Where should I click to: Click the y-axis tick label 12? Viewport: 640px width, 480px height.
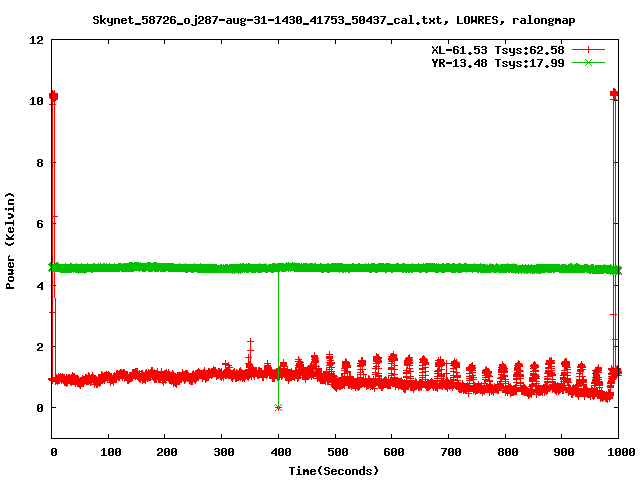tap(36, 40)
